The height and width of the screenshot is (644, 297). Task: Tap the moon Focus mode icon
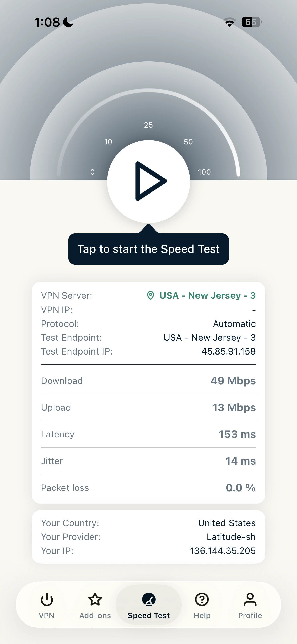[68, 22]
